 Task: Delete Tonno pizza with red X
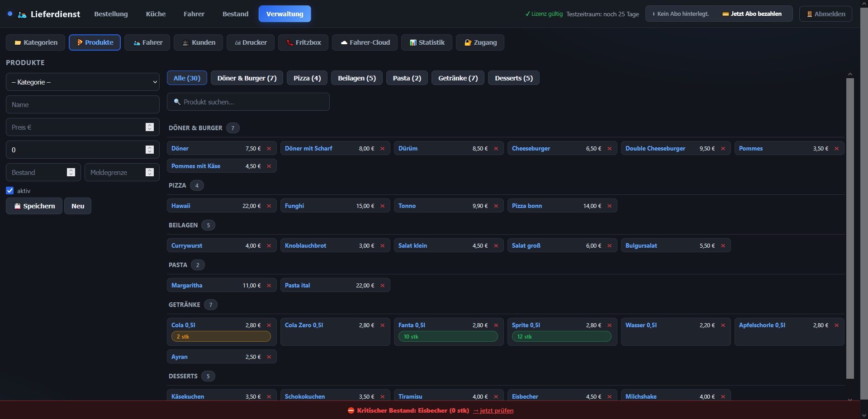[496, 206]
